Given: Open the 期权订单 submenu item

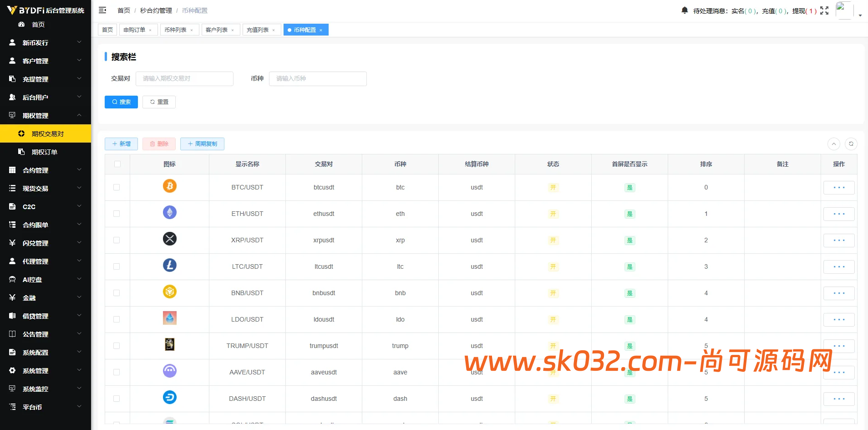Looking at the screenshot, I should coord(46,152).
